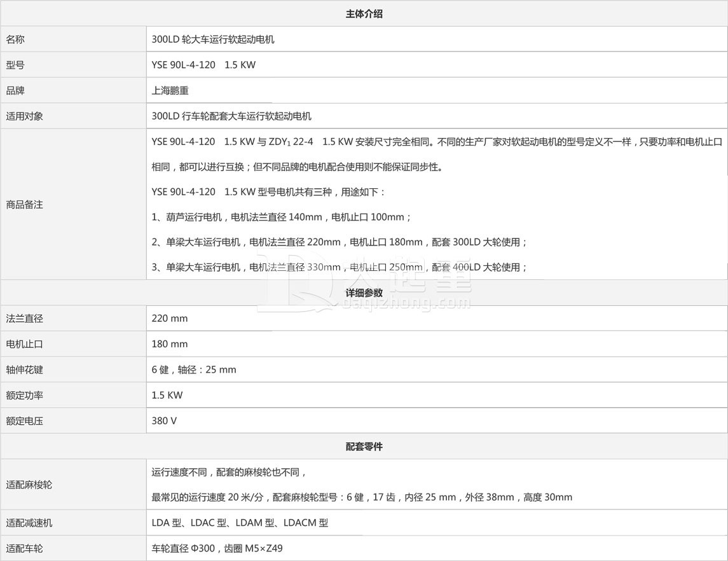Select the 名称 label cell
Image resolution: width=728 pixels, height=561 pixels.
73,39
